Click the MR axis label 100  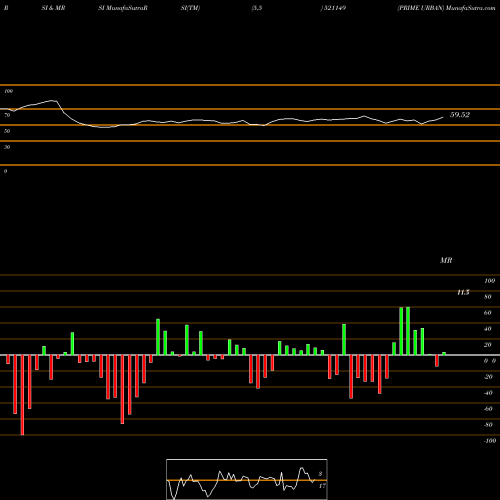coord(490,281)
